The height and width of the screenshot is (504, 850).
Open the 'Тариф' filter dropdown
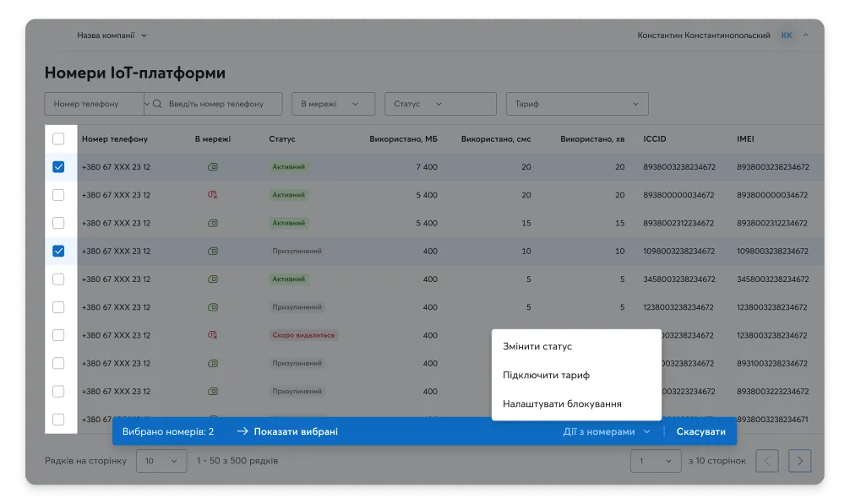[x=577, y=104]
